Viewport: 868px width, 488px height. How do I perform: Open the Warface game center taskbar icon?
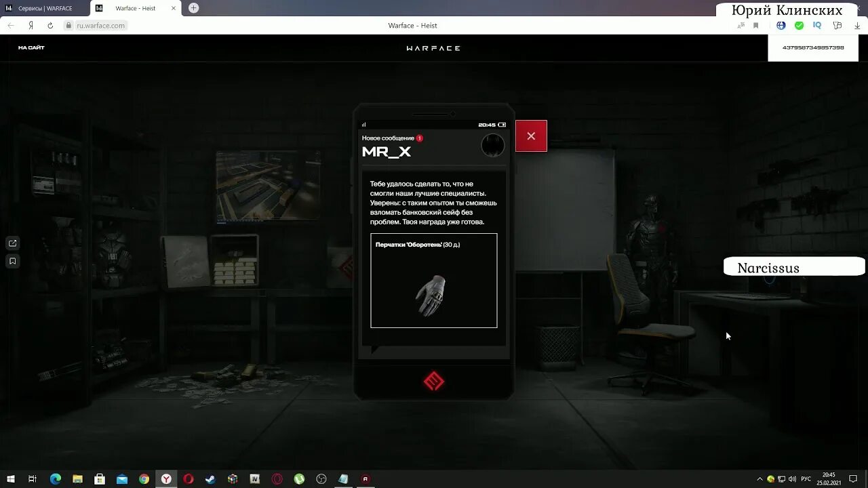pyautogui.click(x=255, y=479)
